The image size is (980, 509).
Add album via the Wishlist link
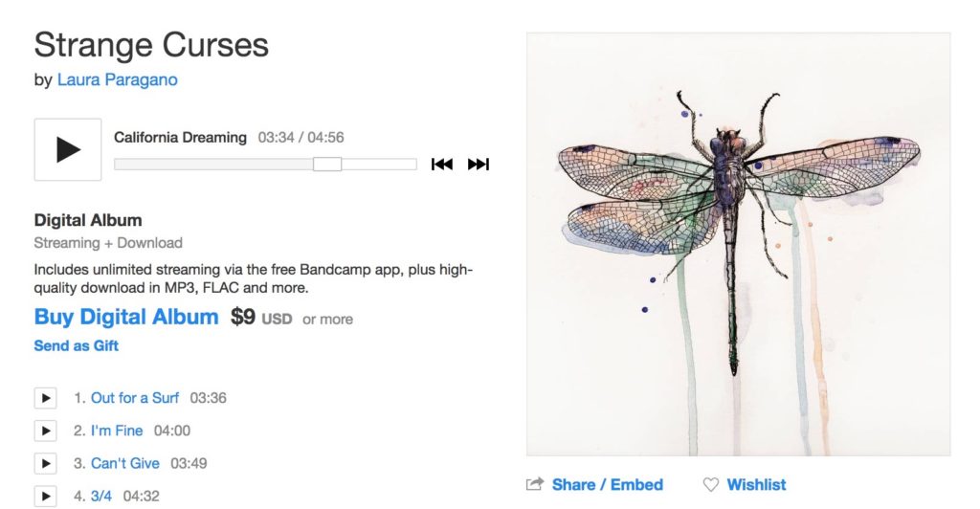pyautogui.click(x=756, y=485)
